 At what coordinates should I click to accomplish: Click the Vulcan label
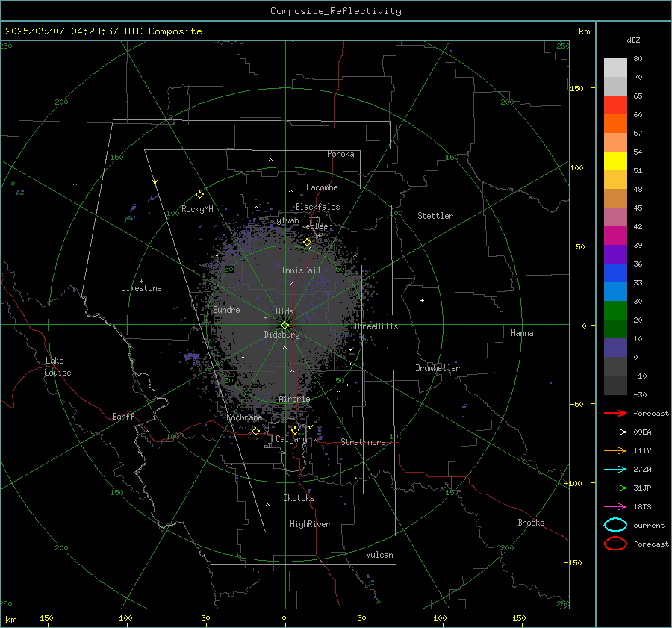tap(379, 555)
